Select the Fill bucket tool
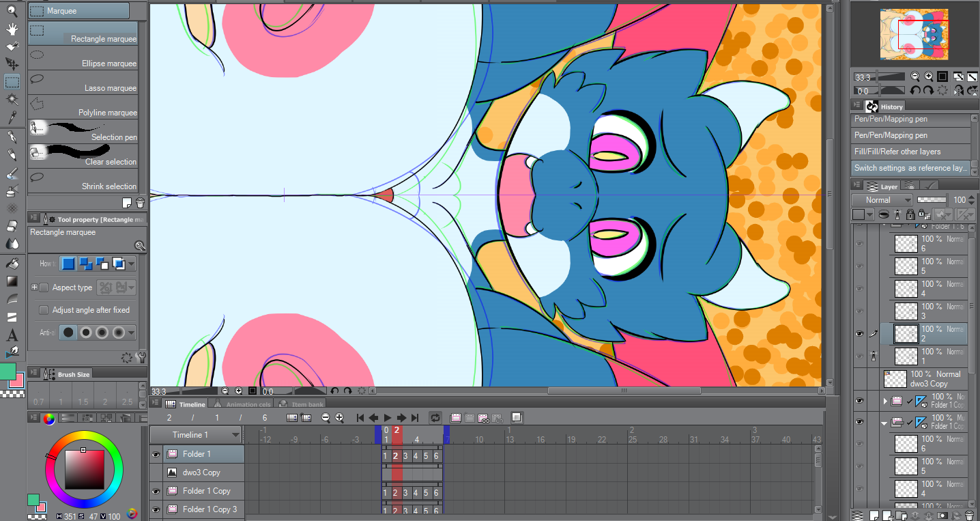The image size is (980, 521). click(12, 263)
